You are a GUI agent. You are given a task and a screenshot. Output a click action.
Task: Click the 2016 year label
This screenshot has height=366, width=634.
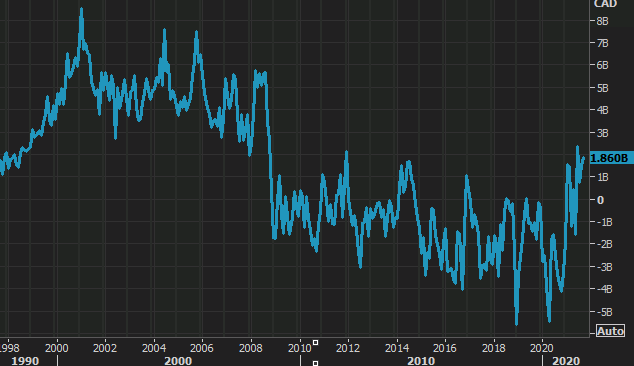445,348
